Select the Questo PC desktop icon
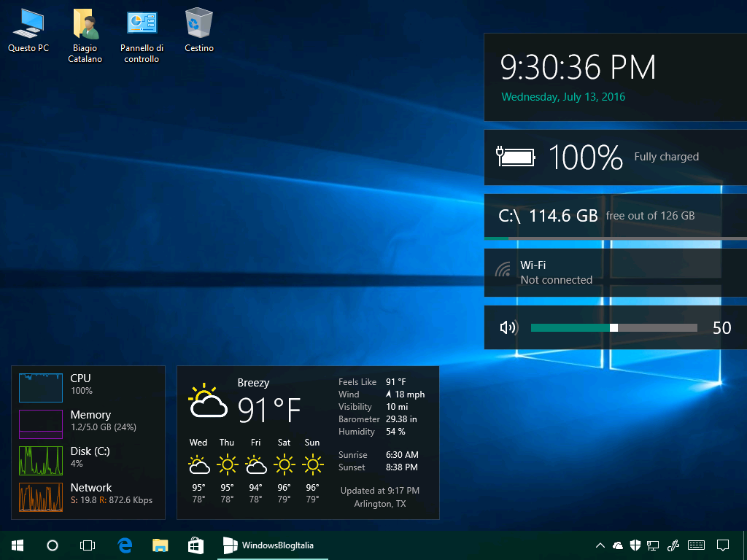 pos(28,31)
